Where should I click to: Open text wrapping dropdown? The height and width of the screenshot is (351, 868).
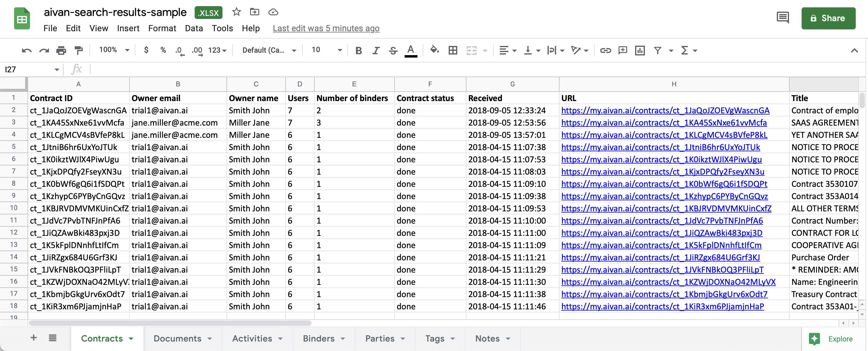pos(556,51)
